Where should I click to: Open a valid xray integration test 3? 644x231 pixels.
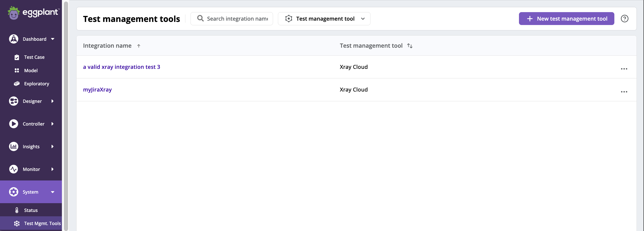coord(121,67)
